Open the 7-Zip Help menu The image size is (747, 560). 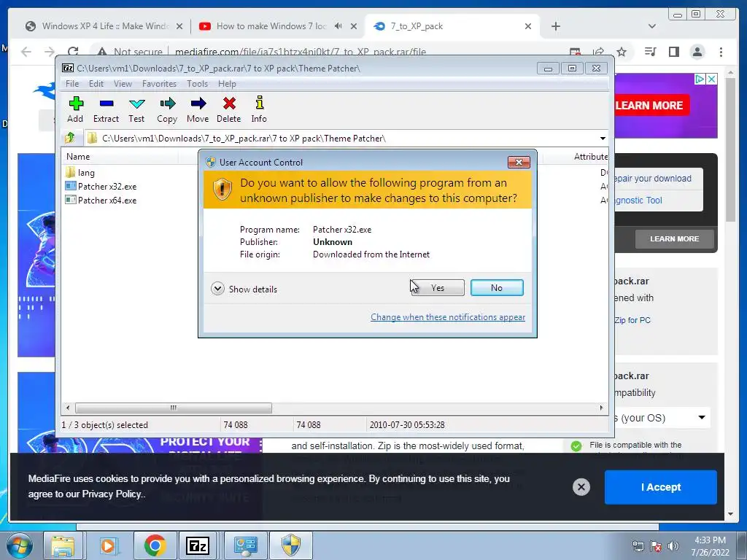[227, 84]
